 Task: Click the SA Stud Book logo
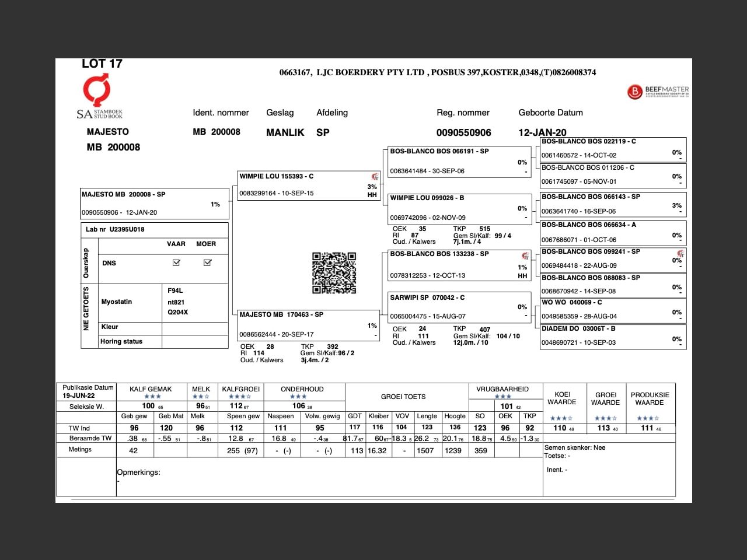tap(97, 97)
